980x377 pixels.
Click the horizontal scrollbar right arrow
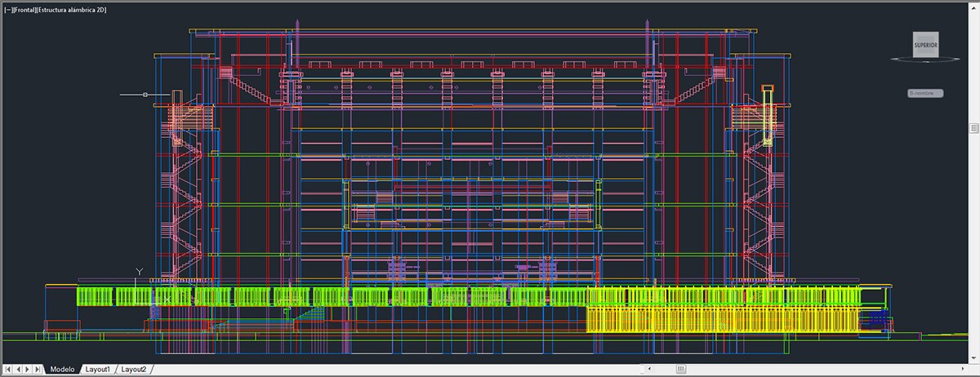pos(963,369)
